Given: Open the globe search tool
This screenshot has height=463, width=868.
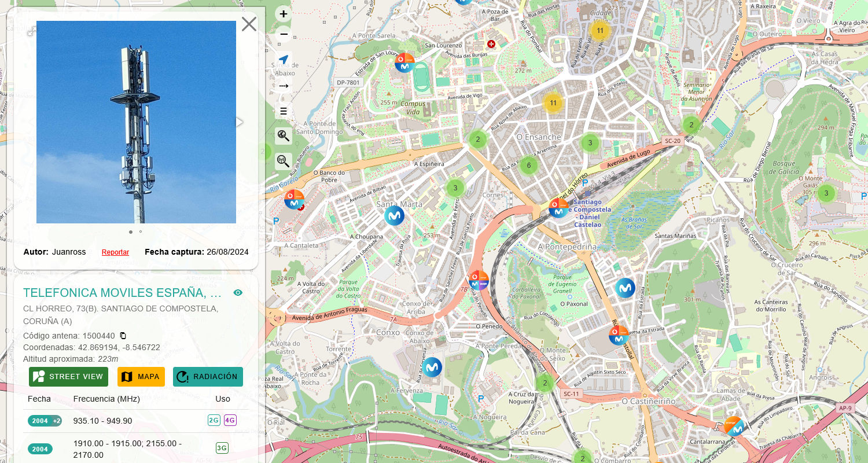Looking at the screenshot, I should [x=284, y=136].
